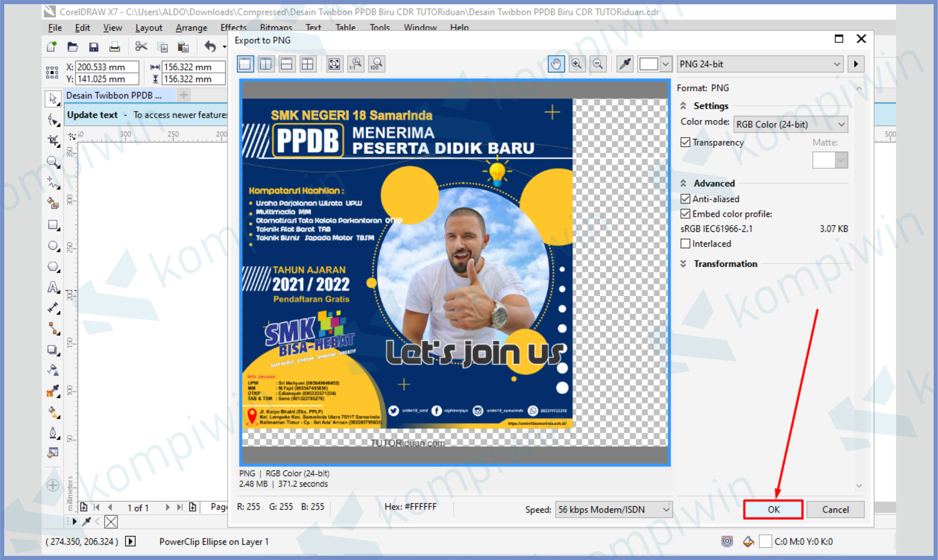
Task: Enable the Interlaced checkbox
Action: pyautogui.click(x=685, y=244)
